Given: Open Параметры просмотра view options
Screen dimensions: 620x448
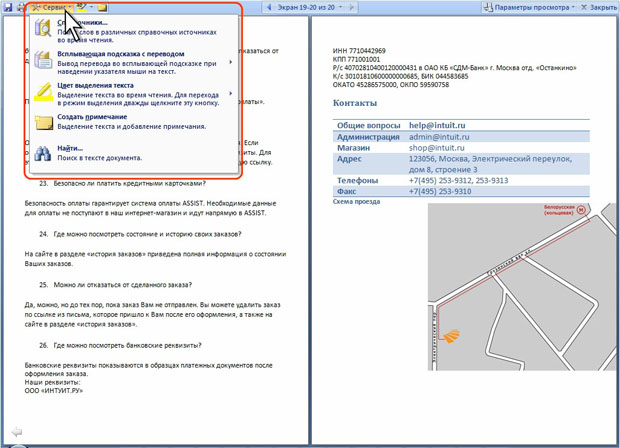Looking at the screenshot, I should point(529,7).
